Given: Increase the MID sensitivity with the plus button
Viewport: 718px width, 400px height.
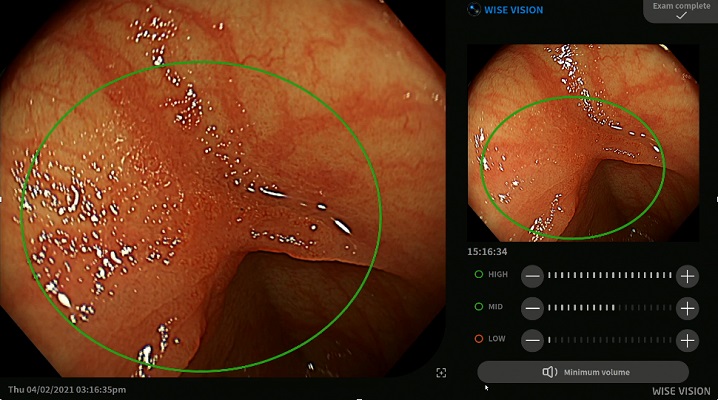Looking at the screenshot, I should tap(687, 308).
